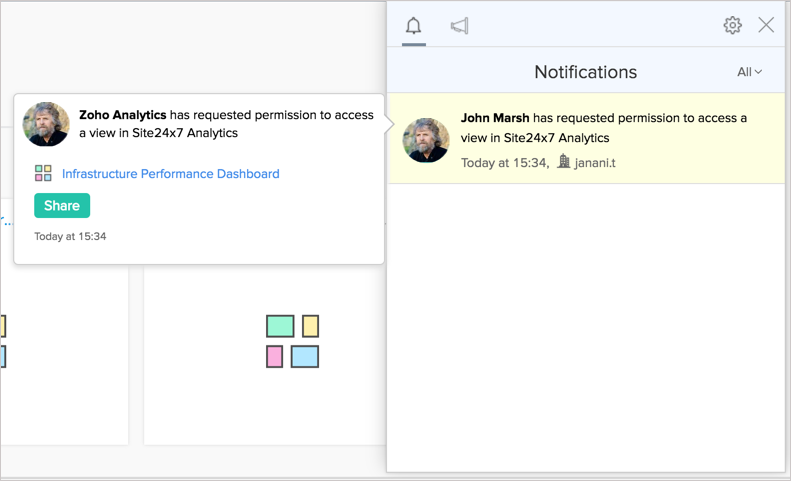This screenshot has width=791, height=481.
Task: Click the Notifications heading
Action: tap(585, 72)
